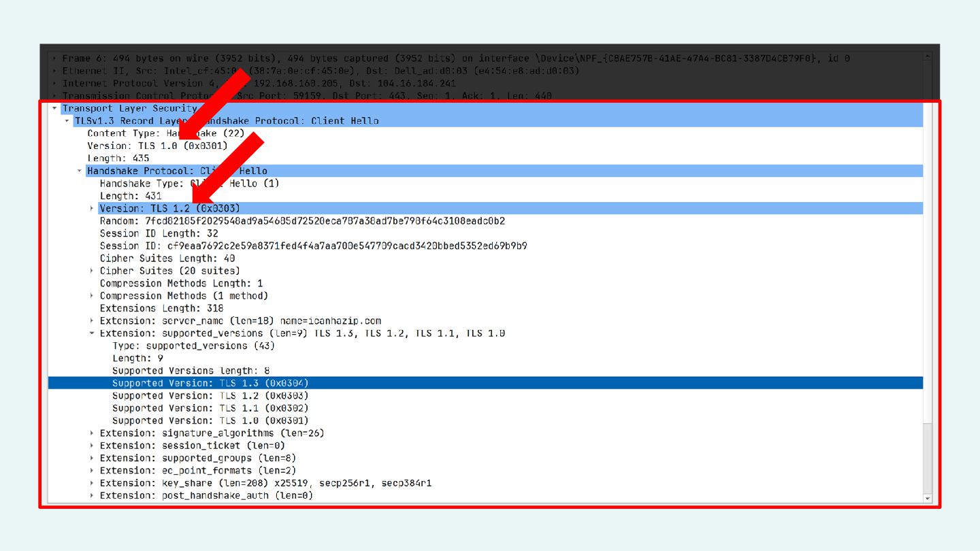
Task: Collapse the Transport Layer Security tree node
Action: tap(54, 108)
